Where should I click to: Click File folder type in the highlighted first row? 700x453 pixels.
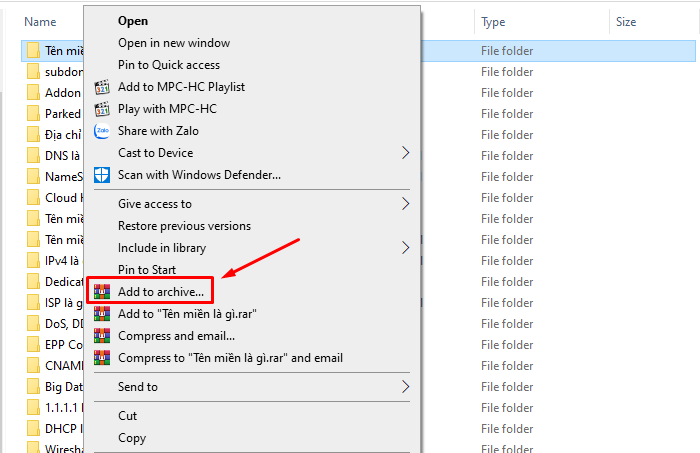pyautogui.click(x=507, y=51)
